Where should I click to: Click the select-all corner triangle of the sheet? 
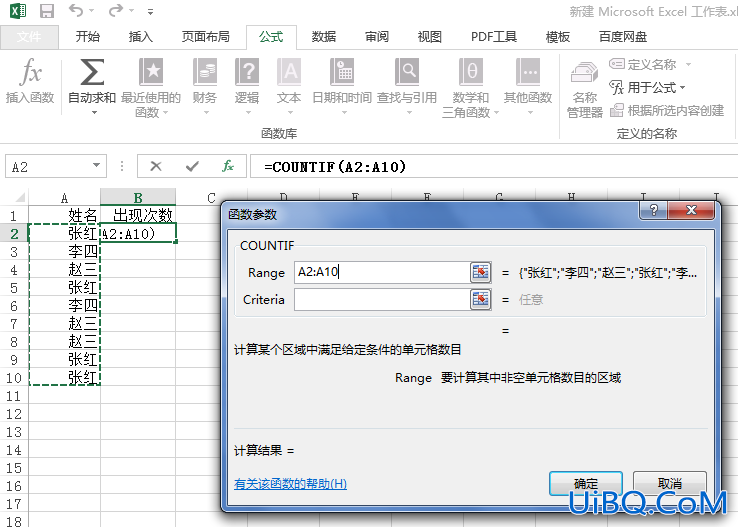tap(20, 197)
